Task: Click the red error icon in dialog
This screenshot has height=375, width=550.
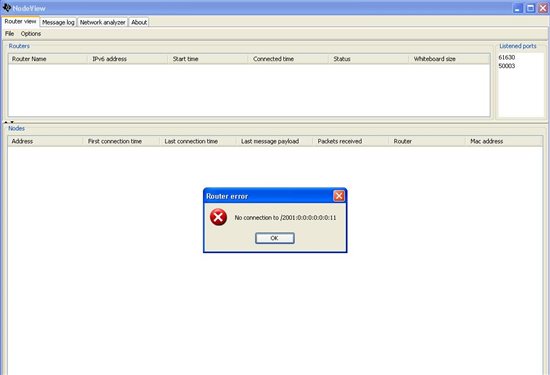Action: [x=218, y=217]
